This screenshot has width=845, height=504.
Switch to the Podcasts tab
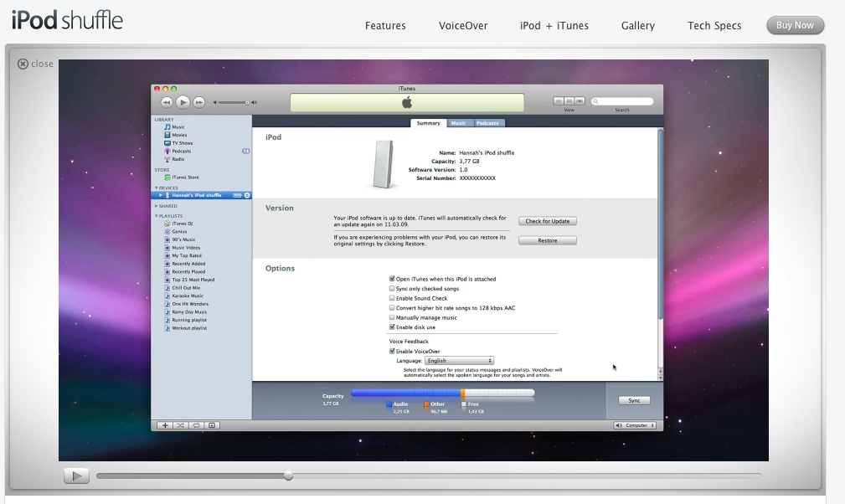tap(487, 123)
